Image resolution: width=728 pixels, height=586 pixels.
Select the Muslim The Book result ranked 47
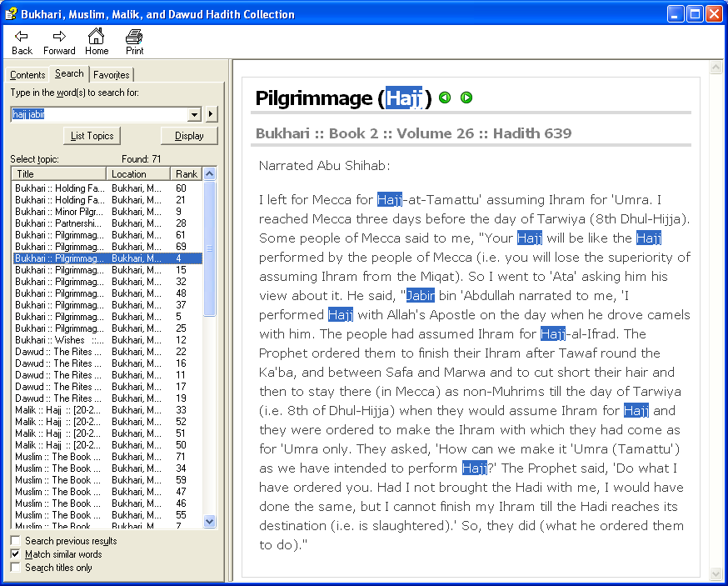click(x=107, y=492)
